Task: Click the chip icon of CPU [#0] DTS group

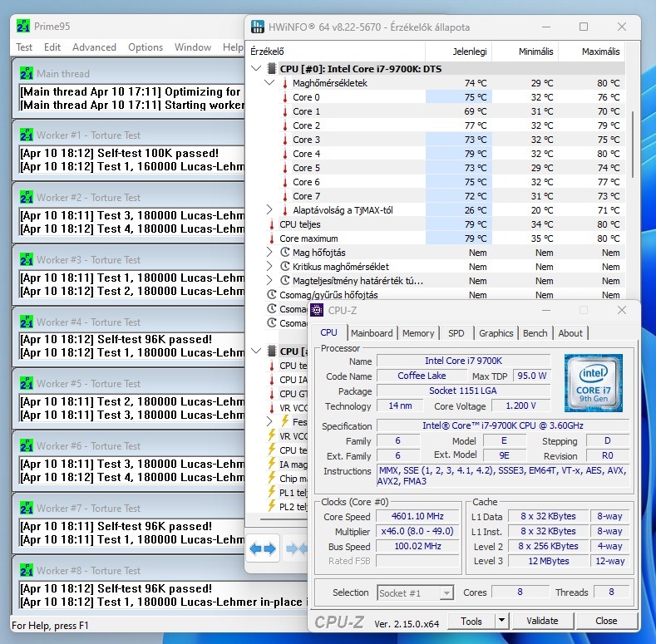Action: click(x=272, y=69)
